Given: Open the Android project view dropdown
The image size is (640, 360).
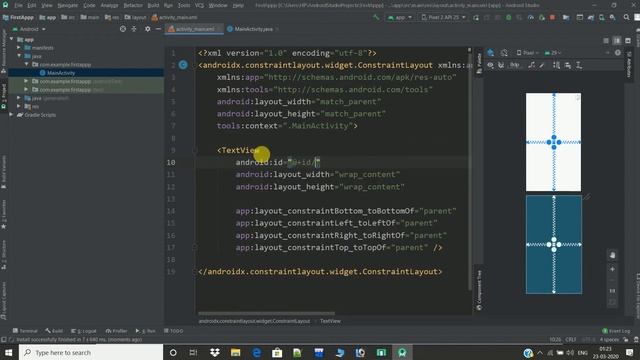Looking at the screenshot, I should tap(29, 29).
